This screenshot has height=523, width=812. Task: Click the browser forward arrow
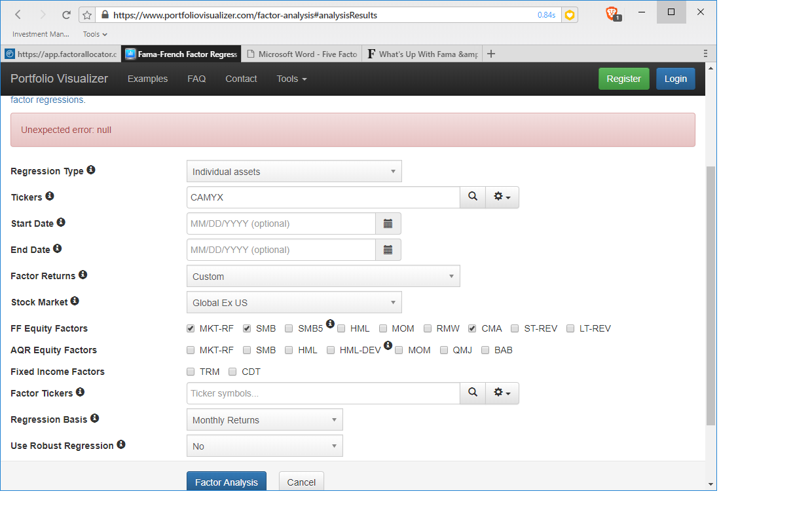[x=43, y=14]
